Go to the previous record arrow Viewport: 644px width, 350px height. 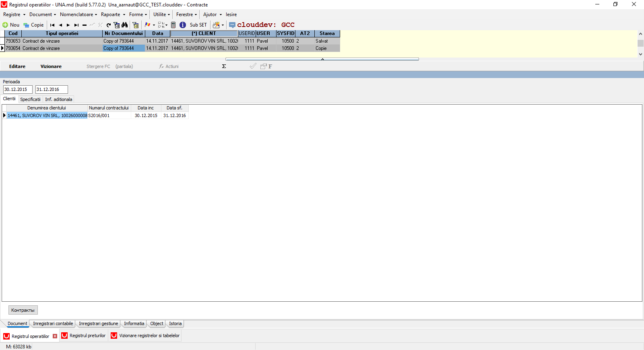[x=60, y=25]
